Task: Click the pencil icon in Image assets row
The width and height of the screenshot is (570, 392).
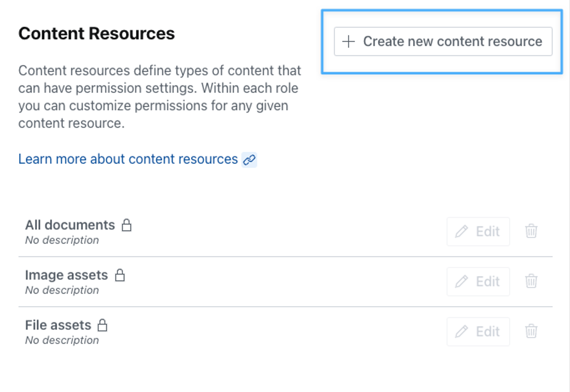Action: [462, 282]
